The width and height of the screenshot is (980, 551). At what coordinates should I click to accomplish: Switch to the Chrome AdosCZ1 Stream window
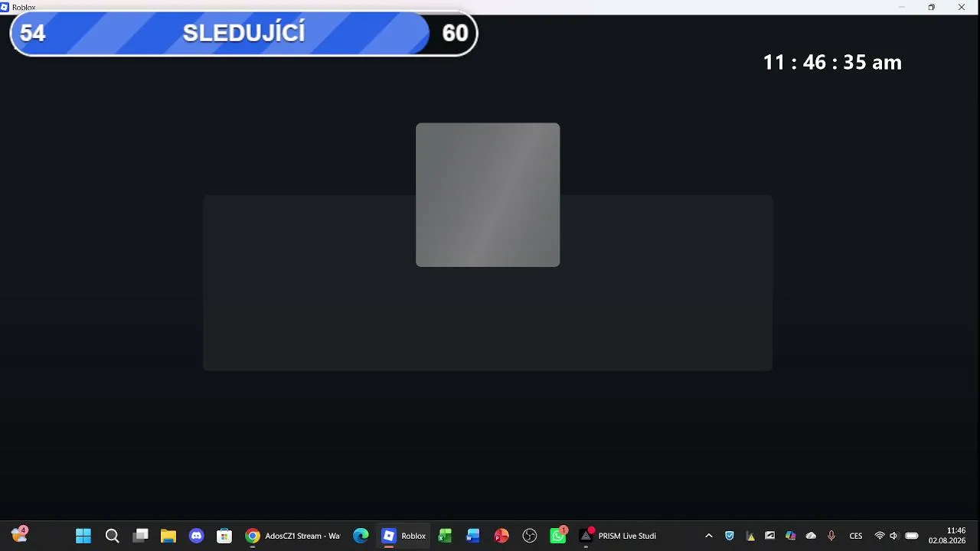click(x=293, y=536)
